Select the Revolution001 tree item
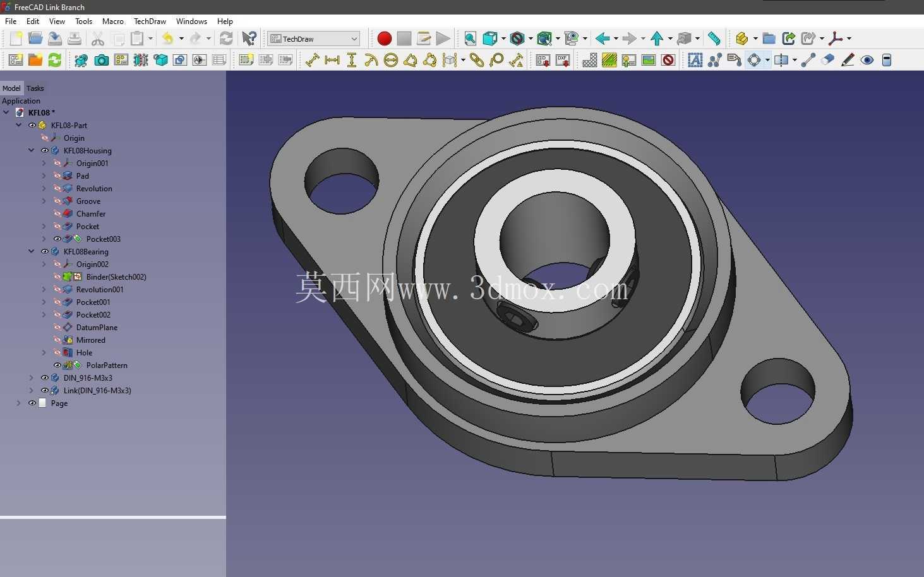This screenshot has height=577, width=924. 100,289
